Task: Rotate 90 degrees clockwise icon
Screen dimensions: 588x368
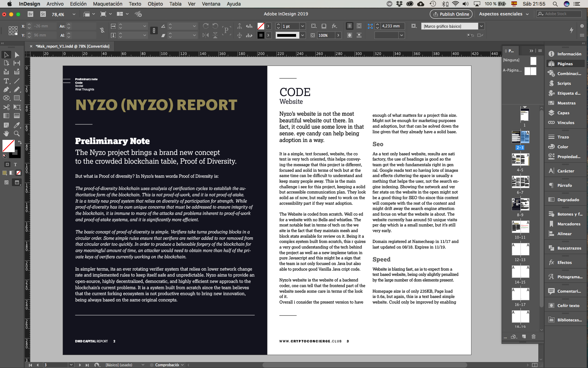Action: click(206, 26)
